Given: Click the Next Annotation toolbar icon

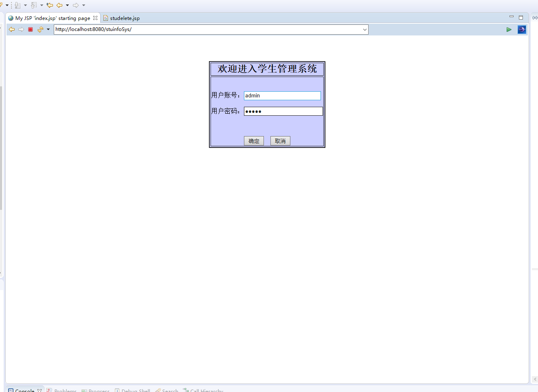Looking at the screenshot, I should tap(18, 5).
